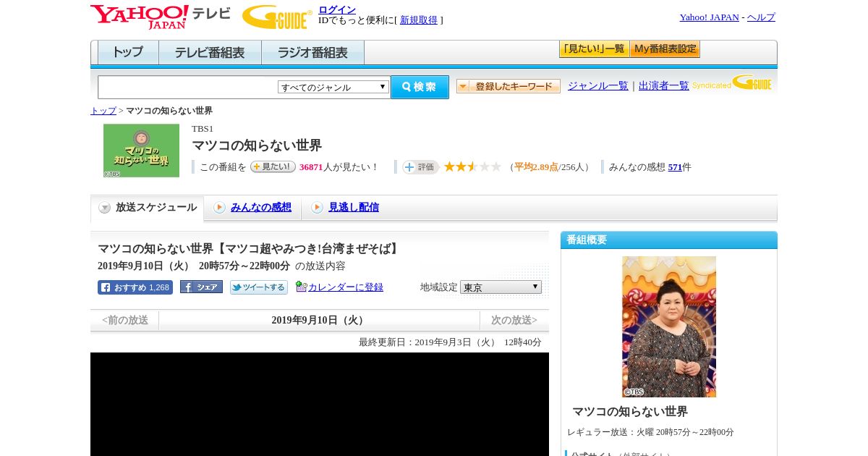Click the black video player area
This screenshot has height=456, width=868.
pyautogui.click(x=320, y=404)
